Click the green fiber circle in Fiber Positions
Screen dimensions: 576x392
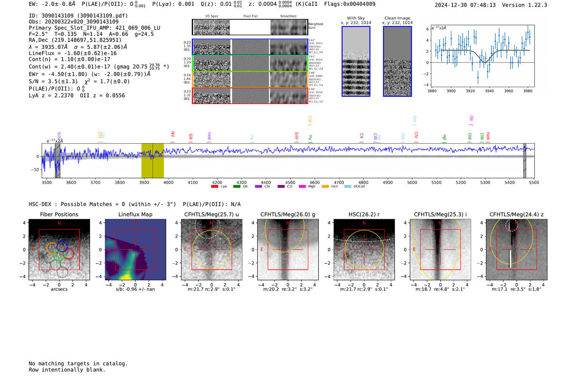pyautogui.click(x=58, y=255)
